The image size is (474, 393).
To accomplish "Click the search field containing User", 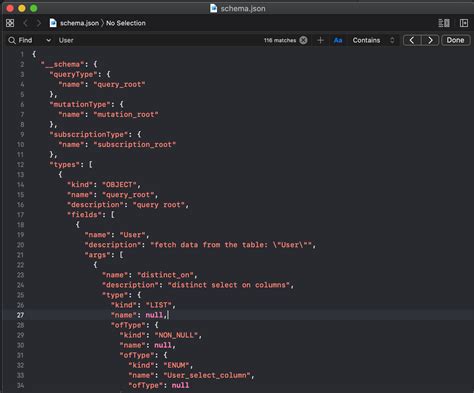I will 160,40.
